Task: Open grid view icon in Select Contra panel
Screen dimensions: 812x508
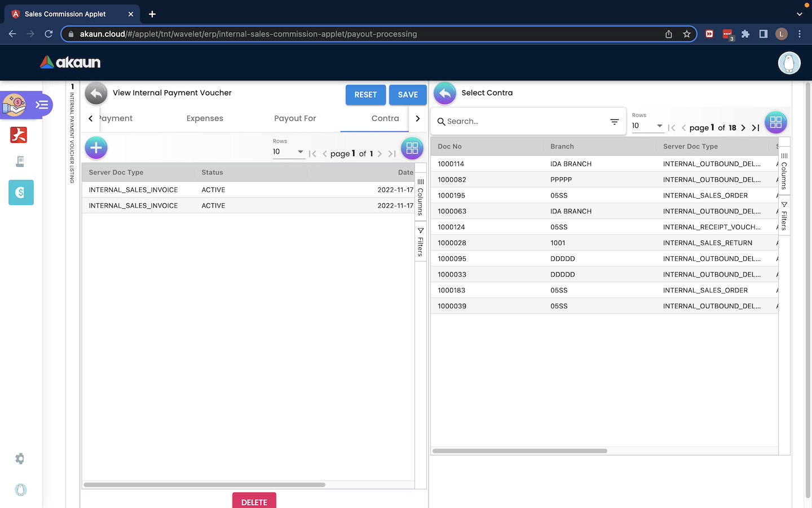Action: [775, 122]
